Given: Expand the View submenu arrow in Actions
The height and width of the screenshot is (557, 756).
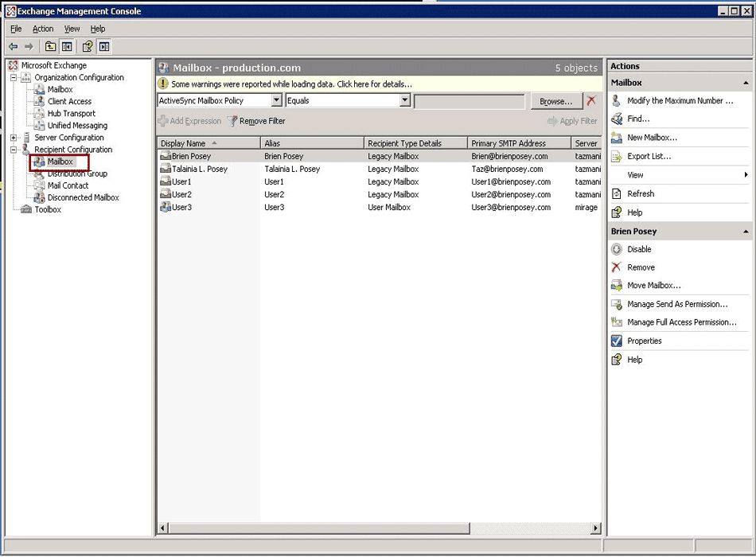Looking at the screenshot, I should [x=746, y=175].
